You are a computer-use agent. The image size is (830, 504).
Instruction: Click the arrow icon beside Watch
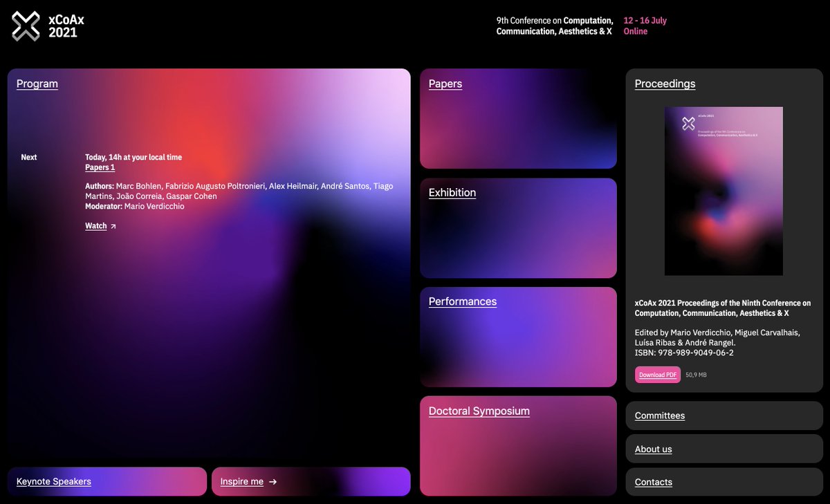113,226
